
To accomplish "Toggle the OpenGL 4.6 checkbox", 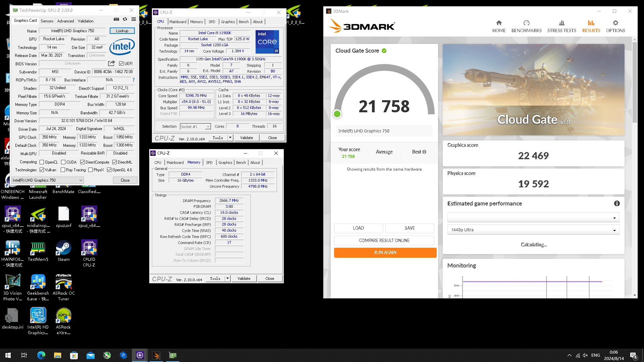I will click(109, 170).
